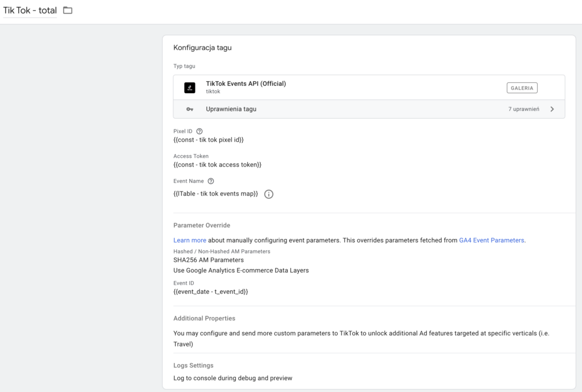Click the Pixel ID variable value
582x392 pixels.
click(x=208, y=140)
